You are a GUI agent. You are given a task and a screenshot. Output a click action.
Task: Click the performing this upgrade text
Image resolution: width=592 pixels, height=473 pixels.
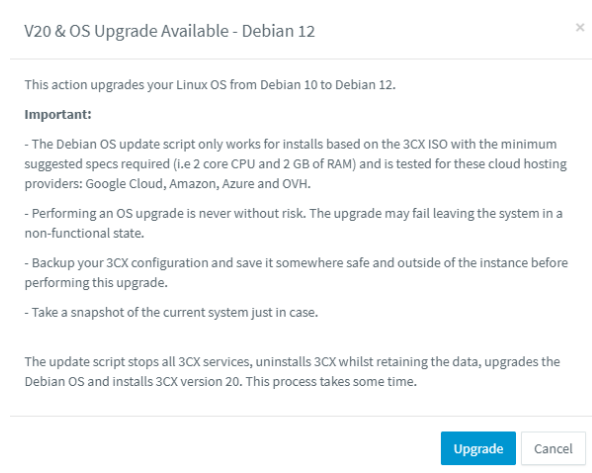96,283
